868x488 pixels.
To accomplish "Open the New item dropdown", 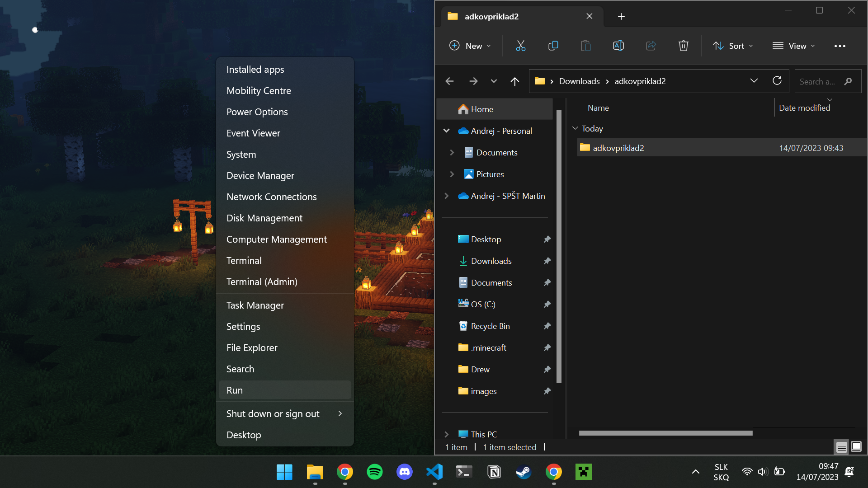I will (x=470, y=46).
